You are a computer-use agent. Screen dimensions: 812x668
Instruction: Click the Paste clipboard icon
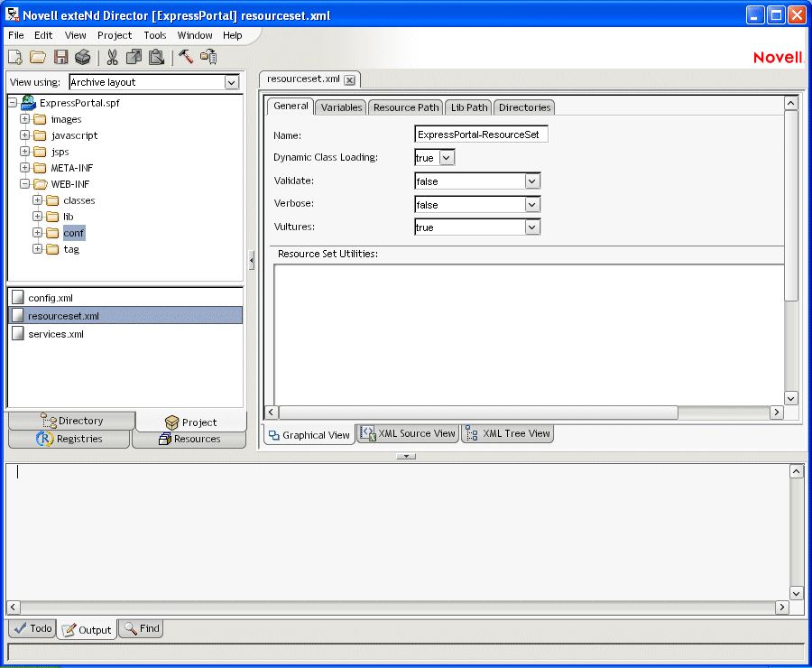click(x=156, y=58)
